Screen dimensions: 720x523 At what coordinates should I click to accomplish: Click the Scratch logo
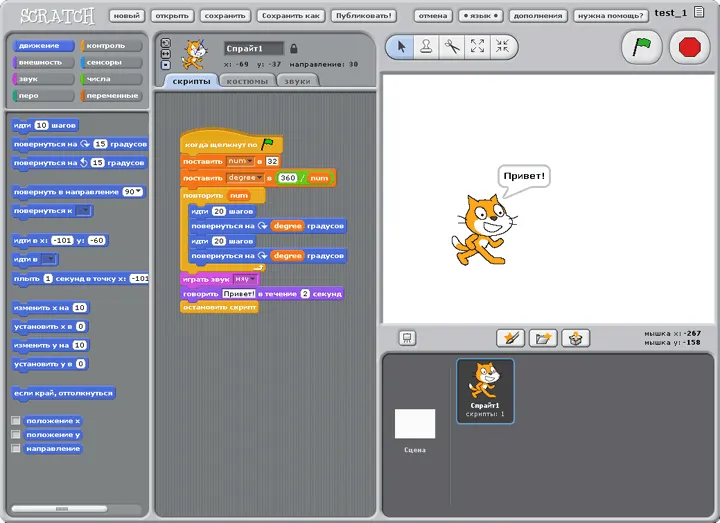pos(57,16)
